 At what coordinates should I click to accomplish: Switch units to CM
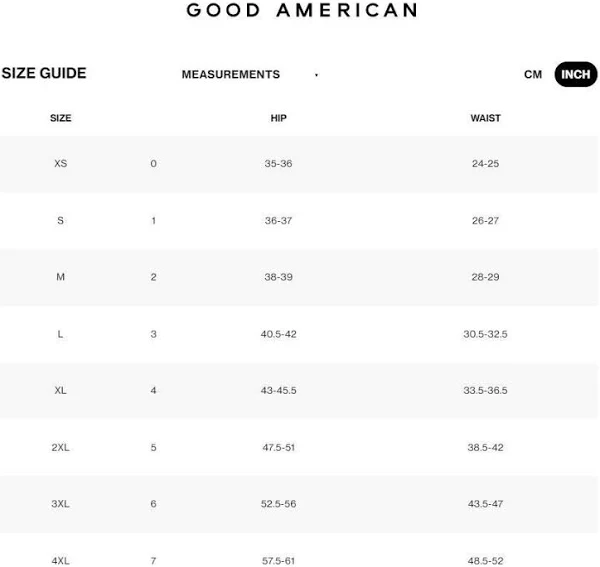pyautogui.click(x=533, y=75)
